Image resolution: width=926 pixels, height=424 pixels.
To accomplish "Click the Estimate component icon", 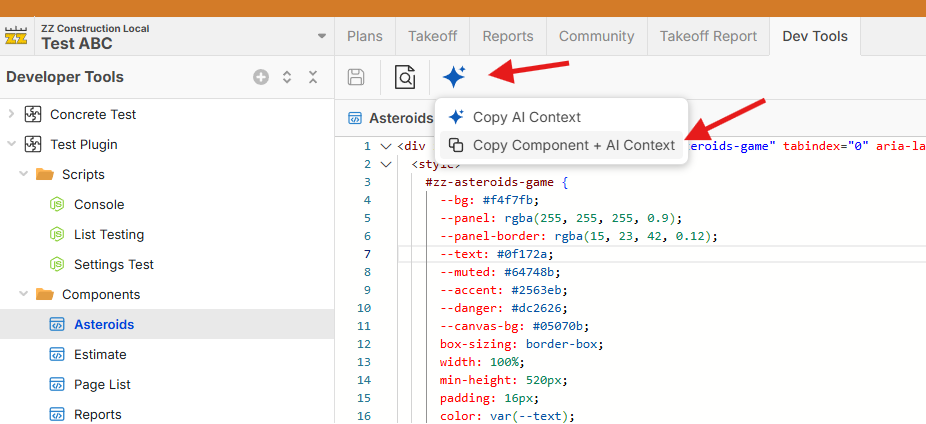I will coord(57,354).
